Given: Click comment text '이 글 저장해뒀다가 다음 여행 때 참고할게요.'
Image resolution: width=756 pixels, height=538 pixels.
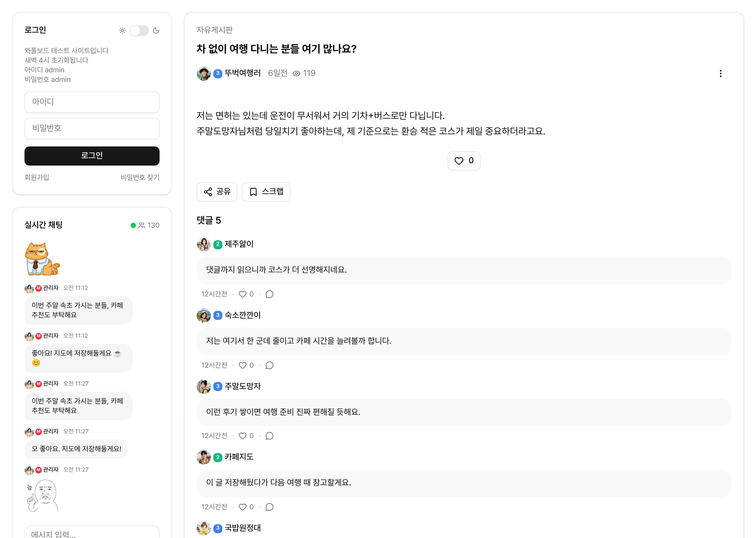Looking at the screenshot, I should click(x=278, y=483).
